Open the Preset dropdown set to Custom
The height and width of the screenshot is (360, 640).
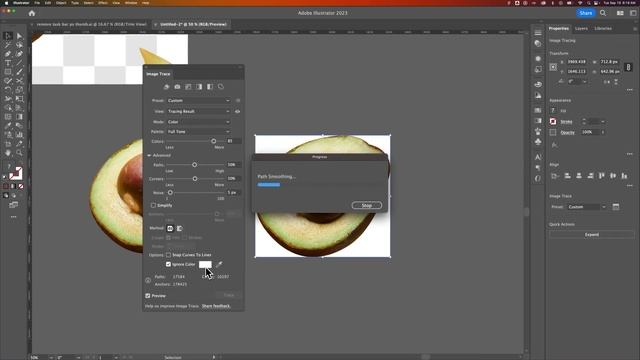point(198,100)
